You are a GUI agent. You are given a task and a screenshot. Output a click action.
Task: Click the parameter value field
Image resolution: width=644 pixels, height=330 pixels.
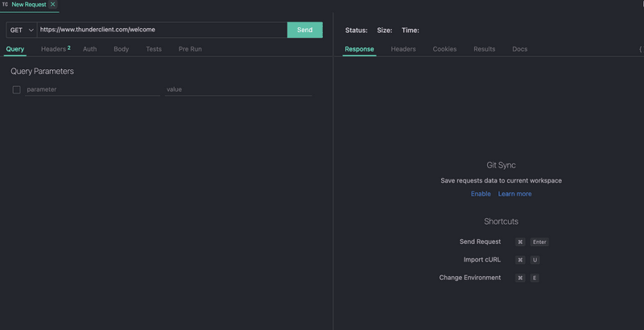pos(238,89)
